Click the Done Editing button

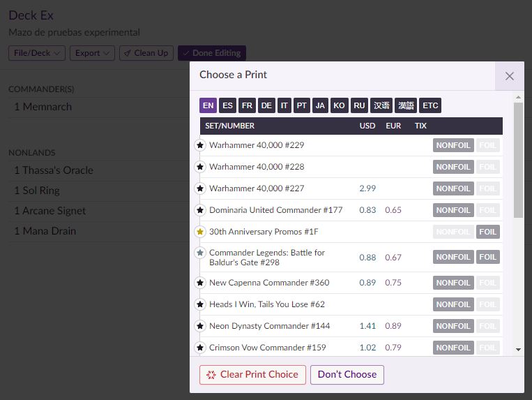click(212, 53)
